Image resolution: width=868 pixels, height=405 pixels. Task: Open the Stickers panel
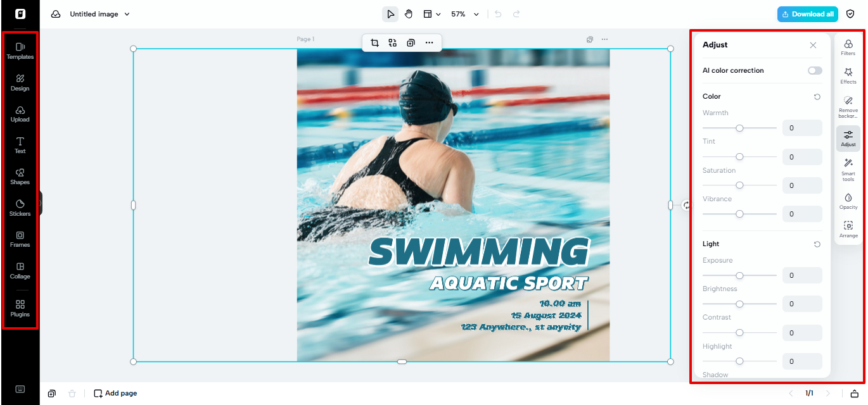tap(20, 208)
